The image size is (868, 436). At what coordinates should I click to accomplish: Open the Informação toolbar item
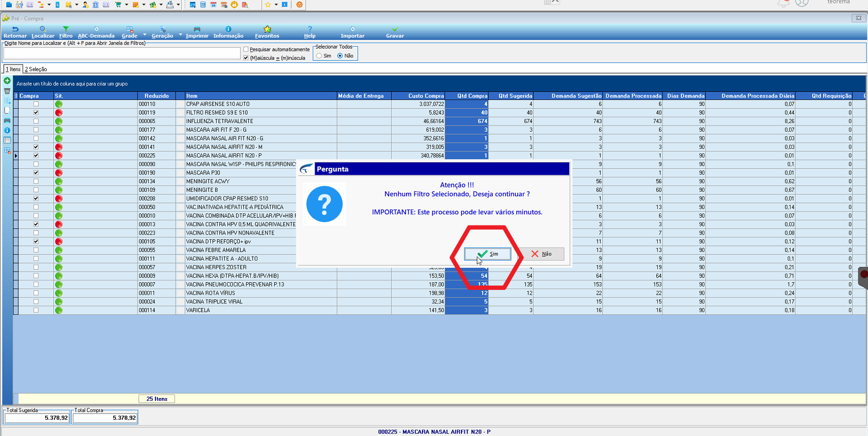pos(228,32)
